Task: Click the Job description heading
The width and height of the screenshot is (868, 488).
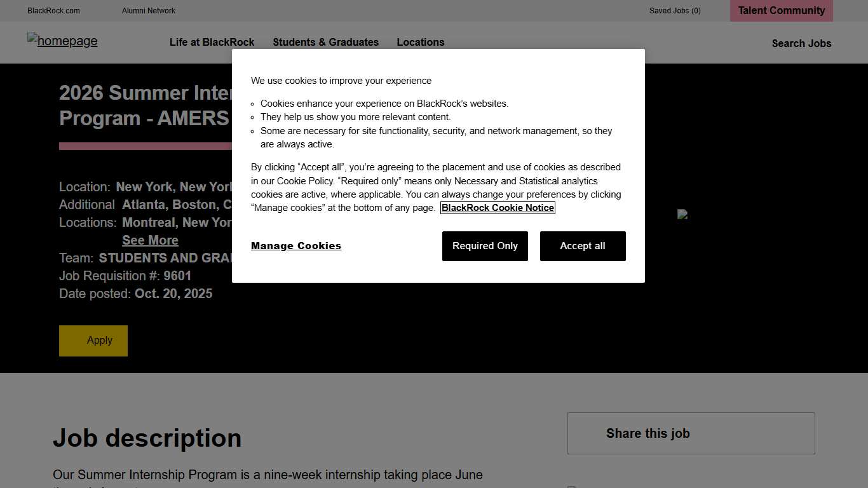Action: pyautogui.click(x=147, y=438)
